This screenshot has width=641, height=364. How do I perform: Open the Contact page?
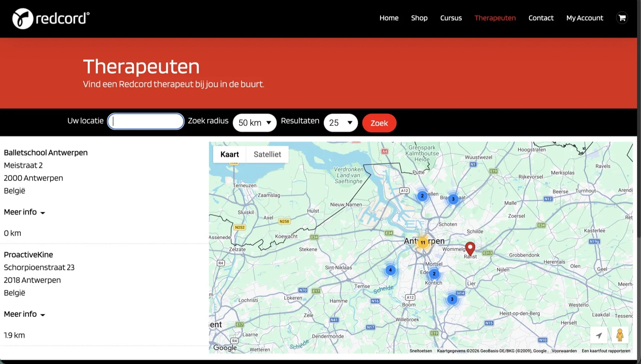click(541, 18)
